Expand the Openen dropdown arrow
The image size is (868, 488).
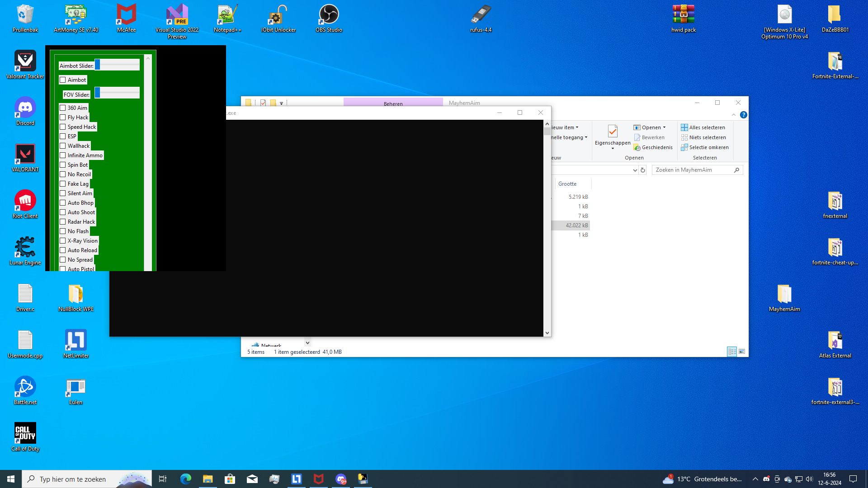point(664,127)
